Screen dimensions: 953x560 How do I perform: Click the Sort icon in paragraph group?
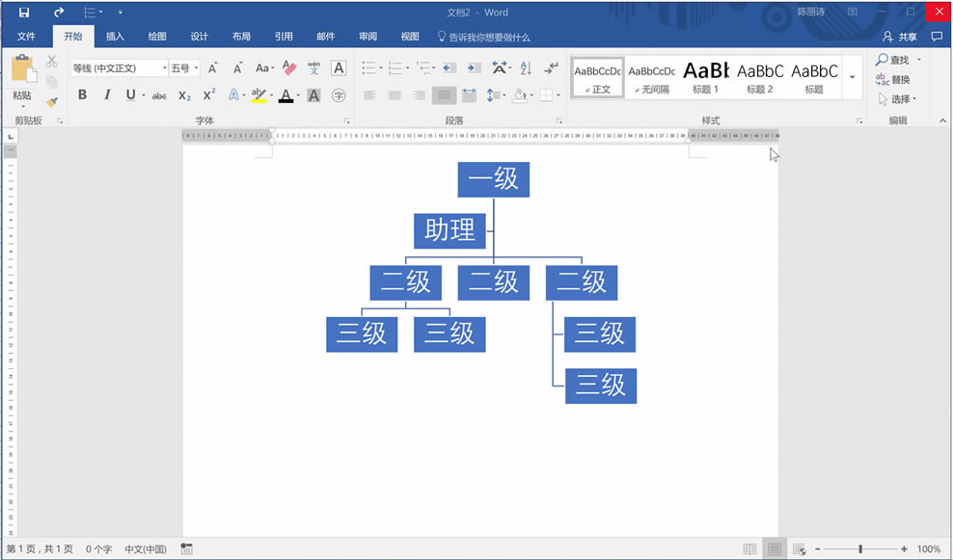click(526, 68)
